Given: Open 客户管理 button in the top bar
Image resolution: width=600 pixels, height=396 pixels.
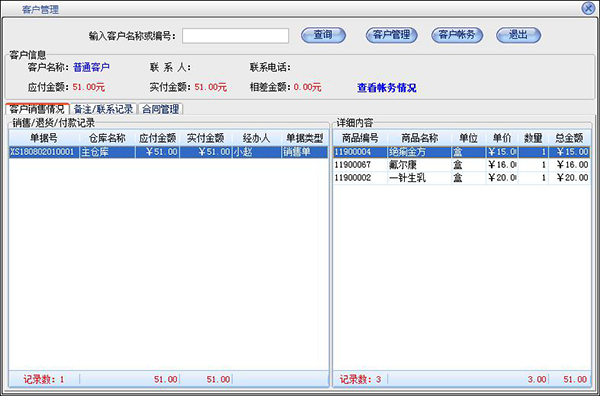Looking at the screenshot, I should [x=391, y=35].
